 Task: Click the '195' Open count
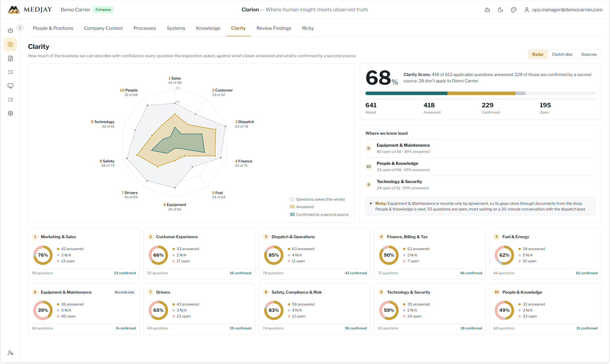pyautogui.click(x=545, y=105)
